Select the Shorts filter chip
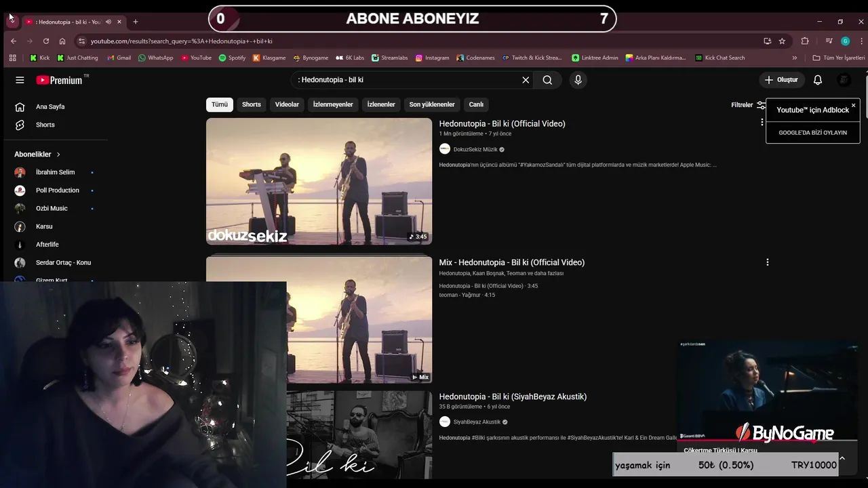868x488 pixels. (x=252, y=104)
